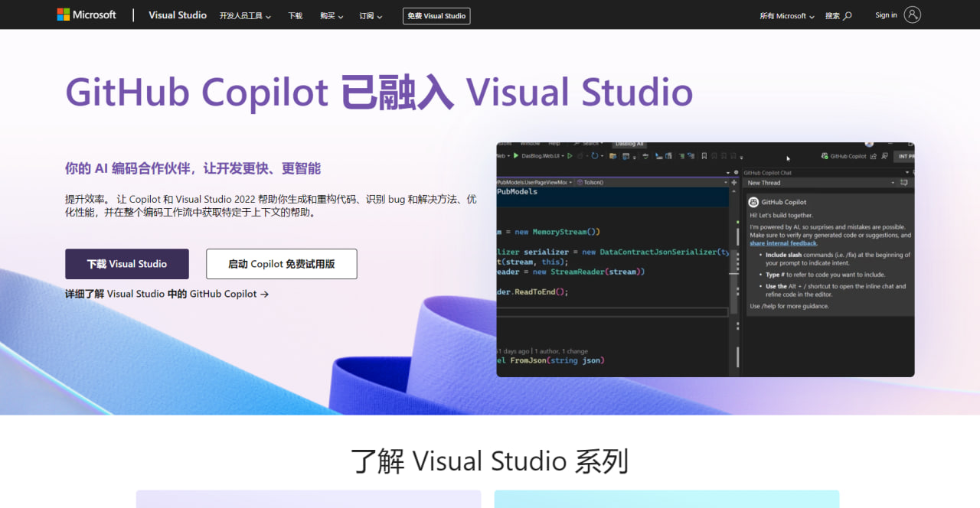Click the Visual Studio IDE screenshot
Screen dimensions: 980x508
[x=705, y=259]
